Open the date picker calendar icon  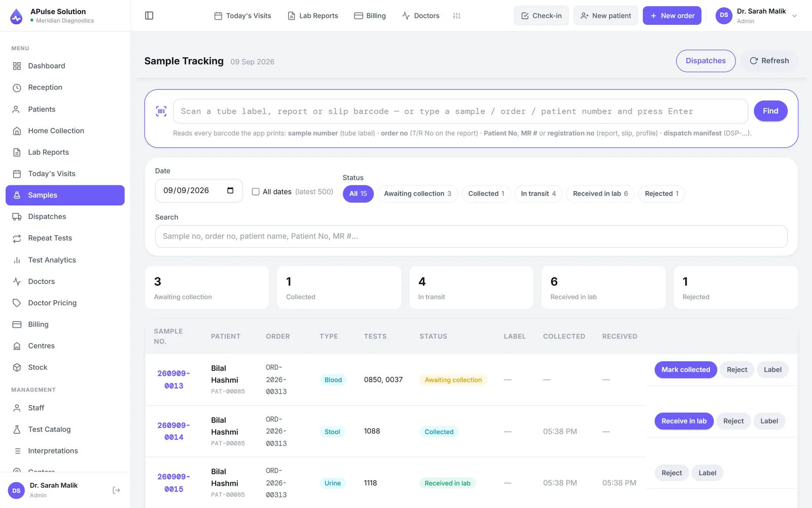point(230,190)
